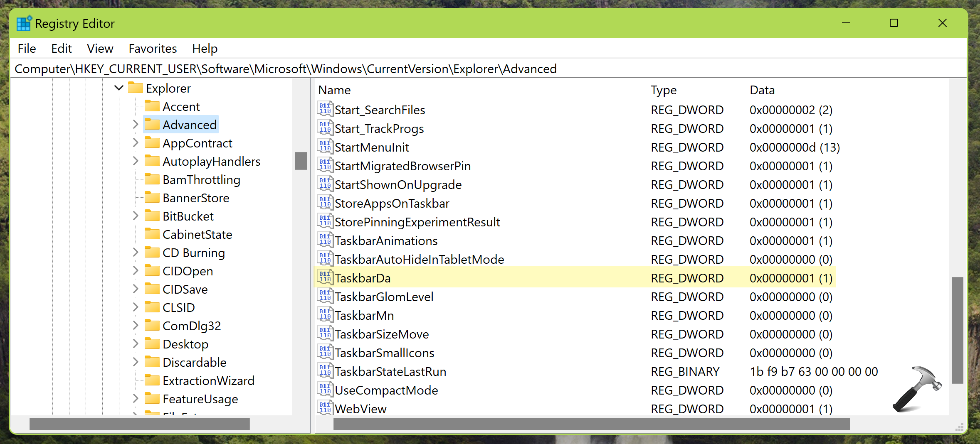Click the StoreAppsOnTaskbar value icon

coord(326,203)
